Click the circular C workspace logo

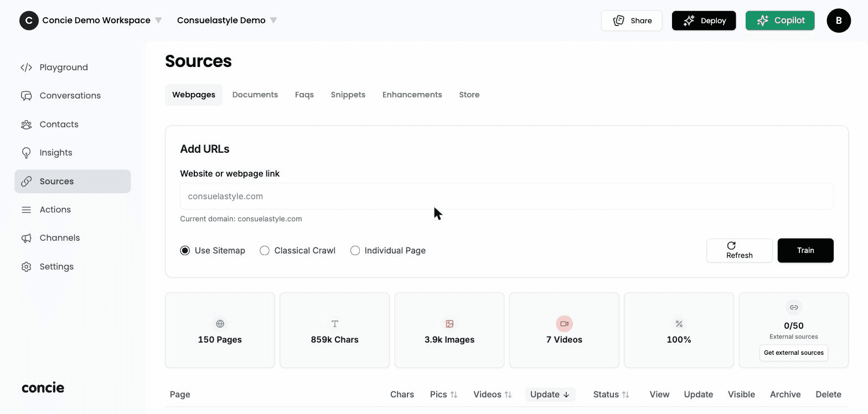29,20
